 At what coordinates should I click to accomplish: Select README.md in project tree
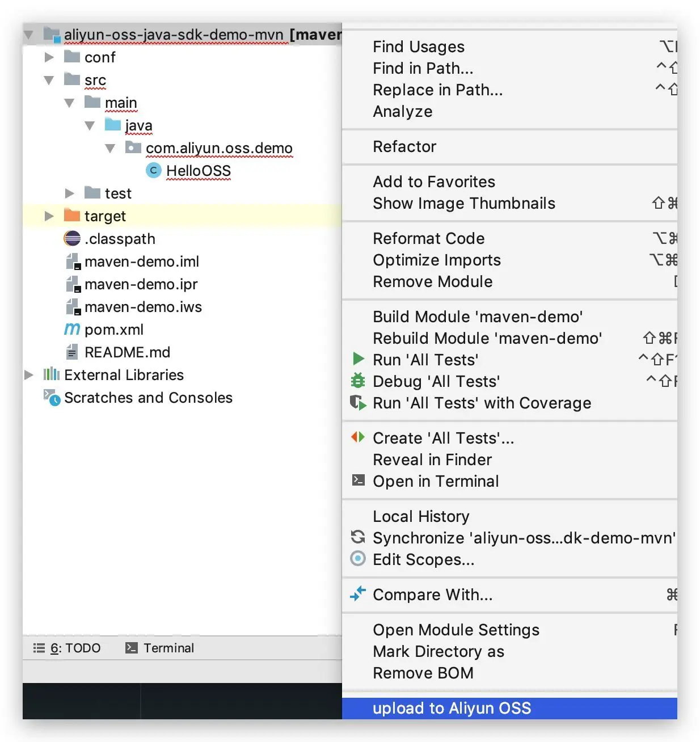[127, 352]
